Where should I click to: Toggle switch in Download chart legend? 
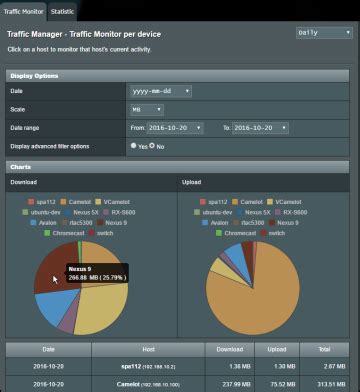point(101,233)
